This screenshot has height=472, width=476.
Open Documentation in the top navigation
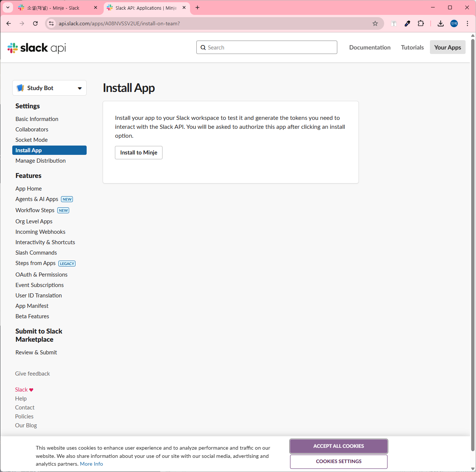[370, 47]
